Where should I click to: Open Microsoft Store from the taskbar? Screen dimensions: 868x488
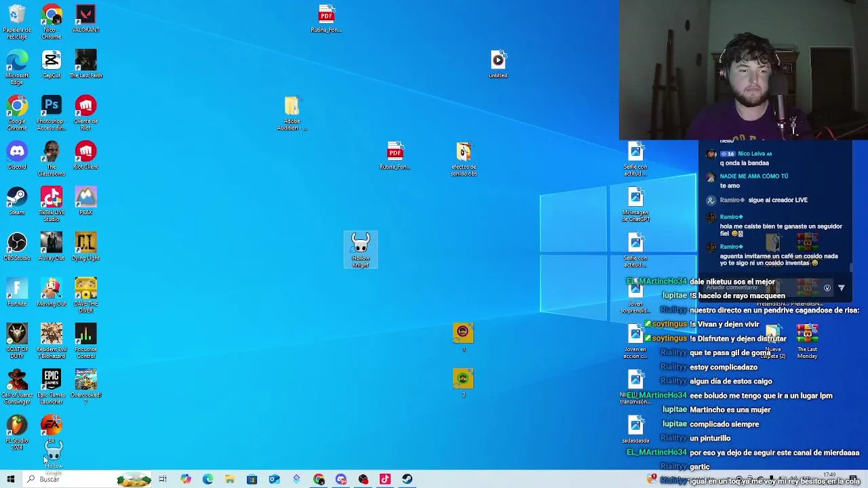(252, 479)
